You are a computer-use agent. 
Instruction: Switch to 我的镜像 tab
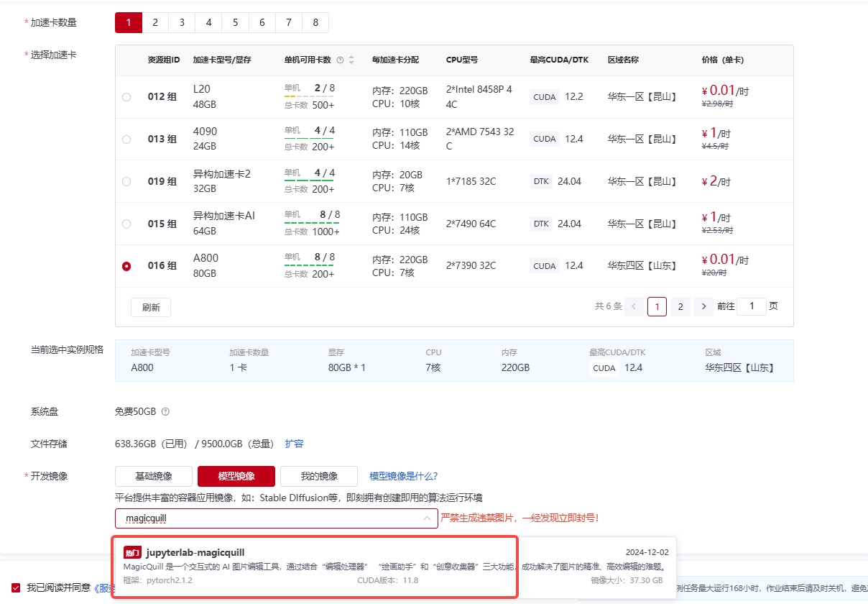click(x=319, y=476)
